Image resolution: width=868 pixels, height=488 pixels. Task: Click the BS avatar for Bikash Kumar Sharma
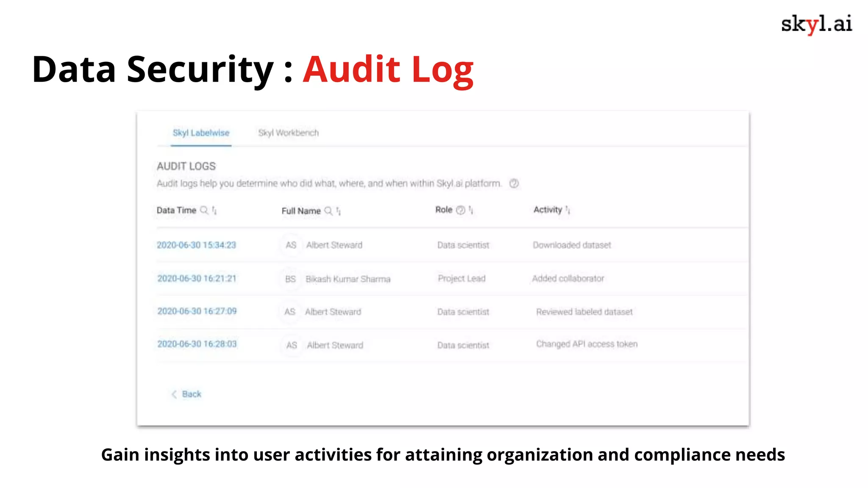click(x=290, y=279)
